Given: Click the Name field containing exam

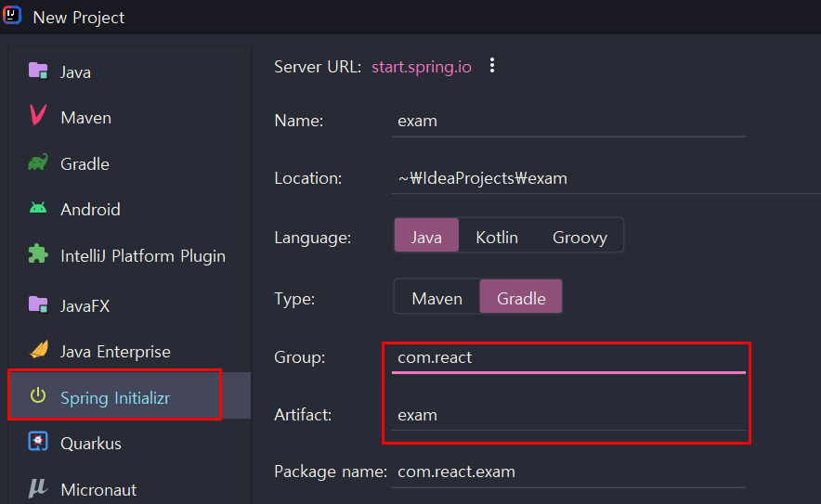Looking at the screenshot, I should click(568, 122).
